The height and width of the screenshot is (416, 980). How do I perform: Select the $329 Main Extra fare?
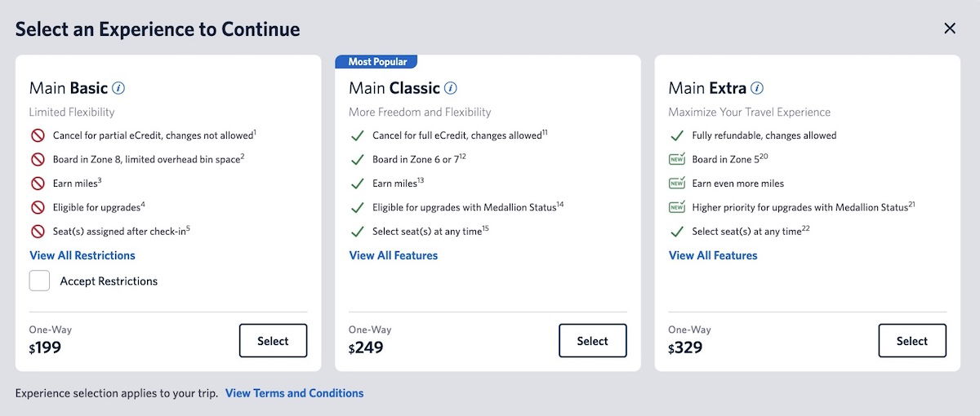[912, 341]
